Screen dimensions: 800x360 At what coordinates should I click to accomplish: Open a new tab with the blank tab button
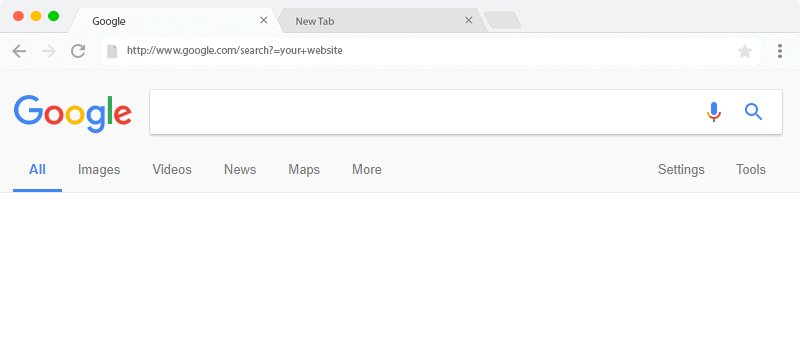pyautogui.click(x=503, y=20)
